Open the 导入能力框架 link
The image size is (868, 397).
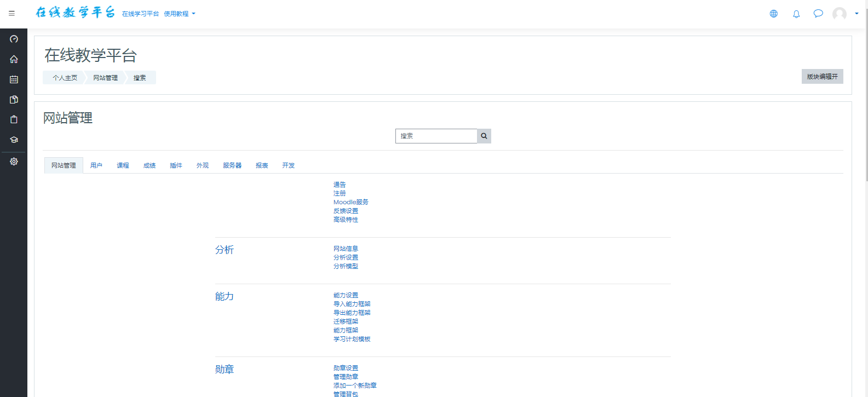pos(352,304)
